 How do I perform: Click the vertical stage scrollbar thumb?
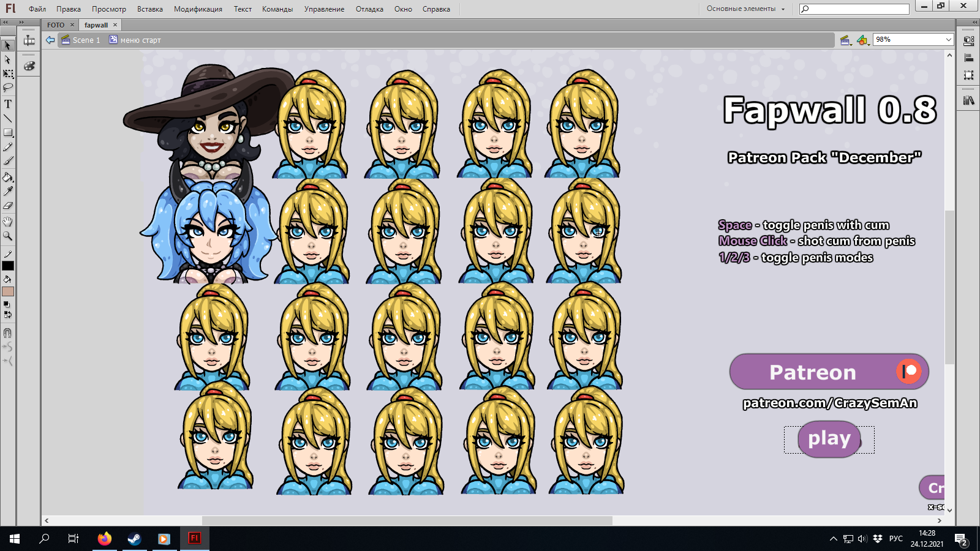(x=949, y=287)
